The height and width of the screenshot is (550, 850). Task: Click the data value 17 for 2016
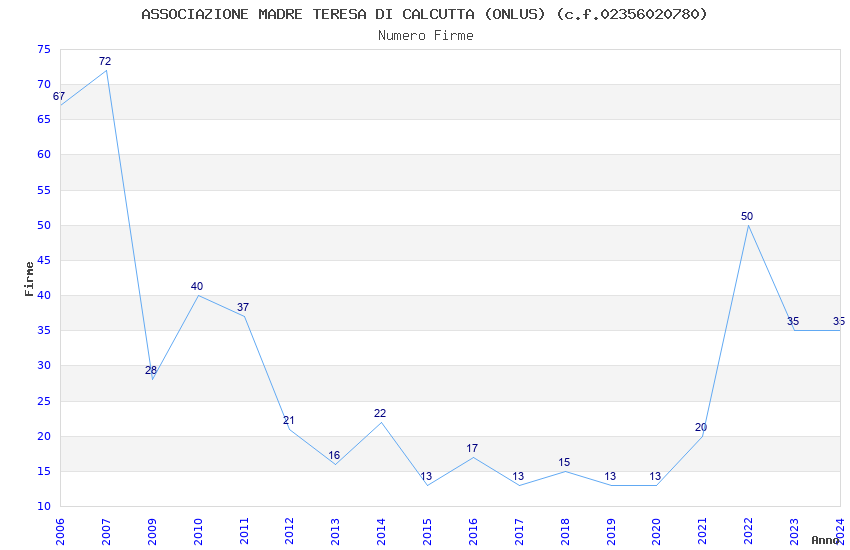(472, 448)
